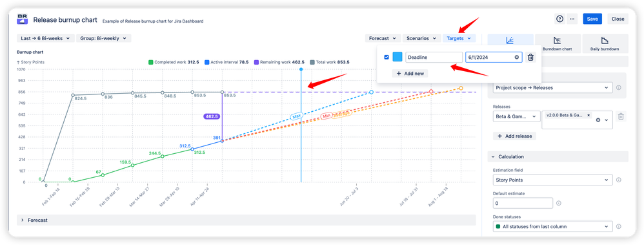Click the 836 total work data point
The image size is (644, 245).
103,94
